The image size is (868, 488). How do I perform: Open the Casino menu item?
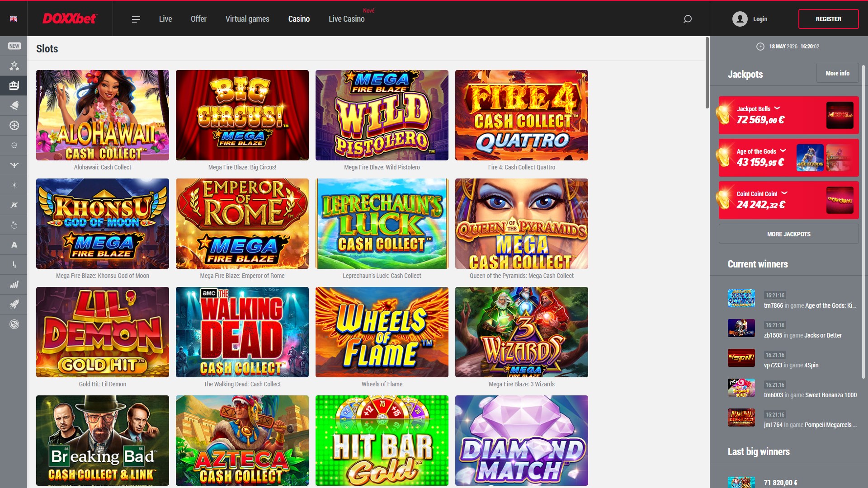tap(299, 19)
